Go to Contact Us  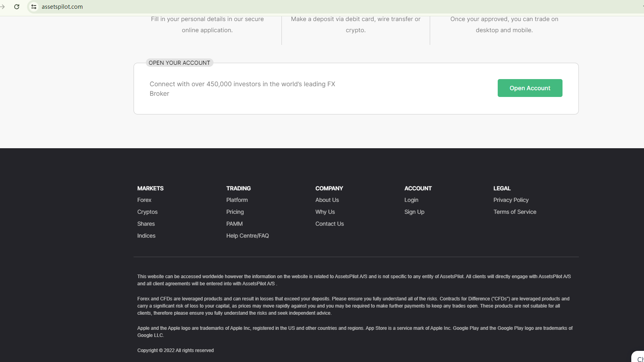tap(330, 224)
